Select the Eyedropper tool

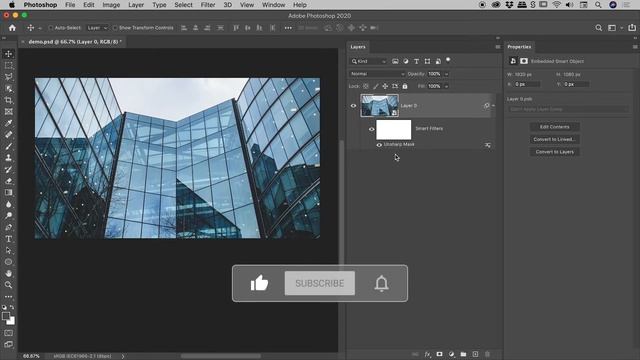(8, 123)
